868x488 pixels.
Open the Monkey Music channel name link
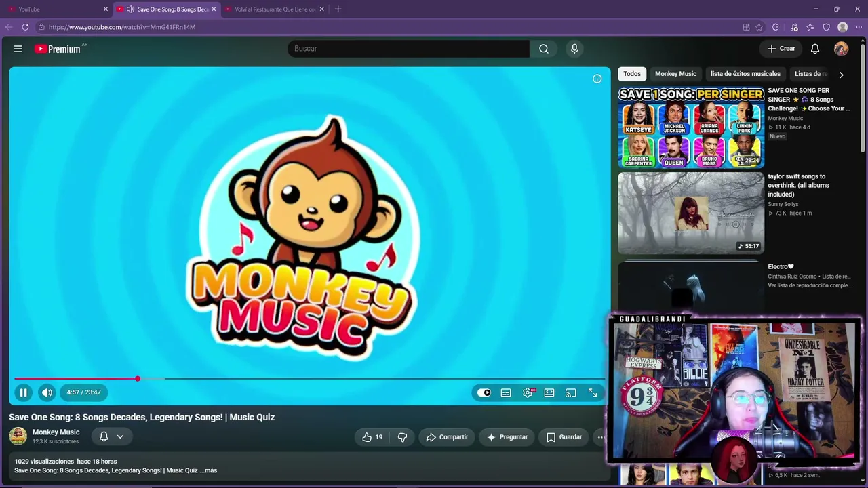(x=56, y=432)
